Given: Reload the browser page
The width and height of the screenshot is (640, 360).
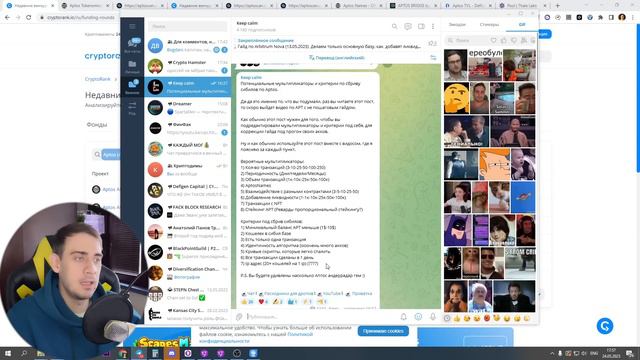Looking at the screenshot, I should click(29, 17).
